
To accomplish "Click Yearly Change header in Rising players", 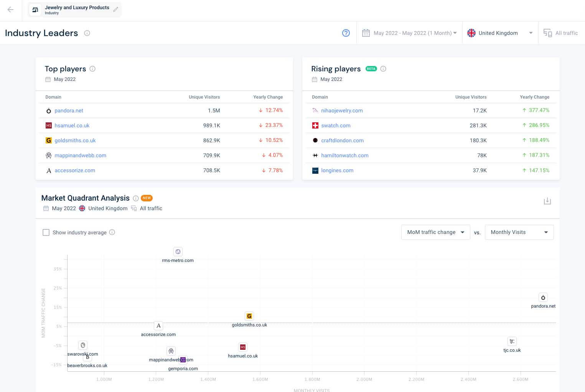I will point(534,97).
